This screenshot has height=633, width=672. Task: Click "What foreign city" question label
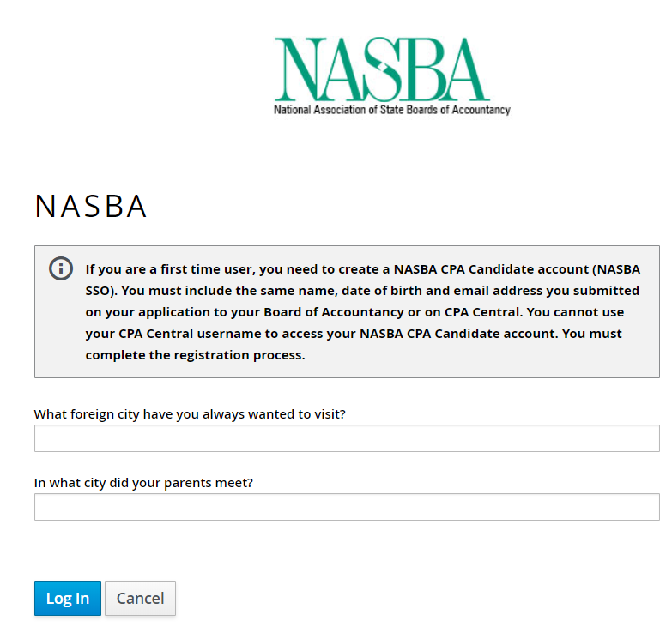coord(190,414)
